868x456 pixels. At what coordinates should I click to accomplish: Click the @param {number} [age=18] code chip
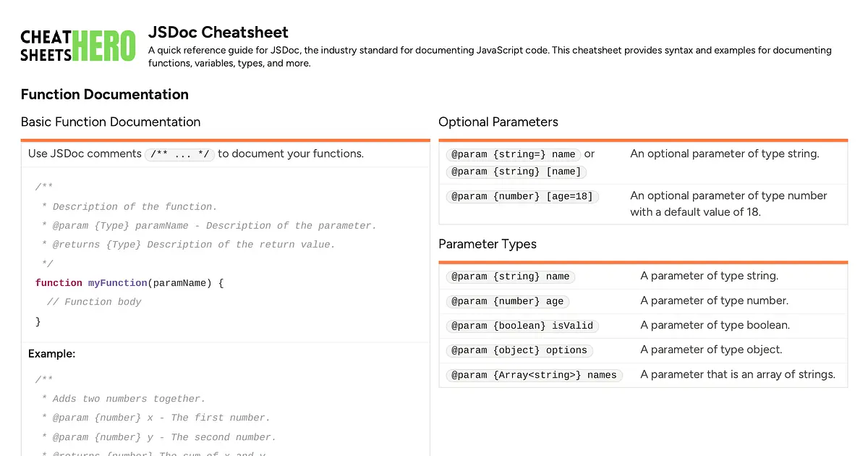(x=522, y=196)
